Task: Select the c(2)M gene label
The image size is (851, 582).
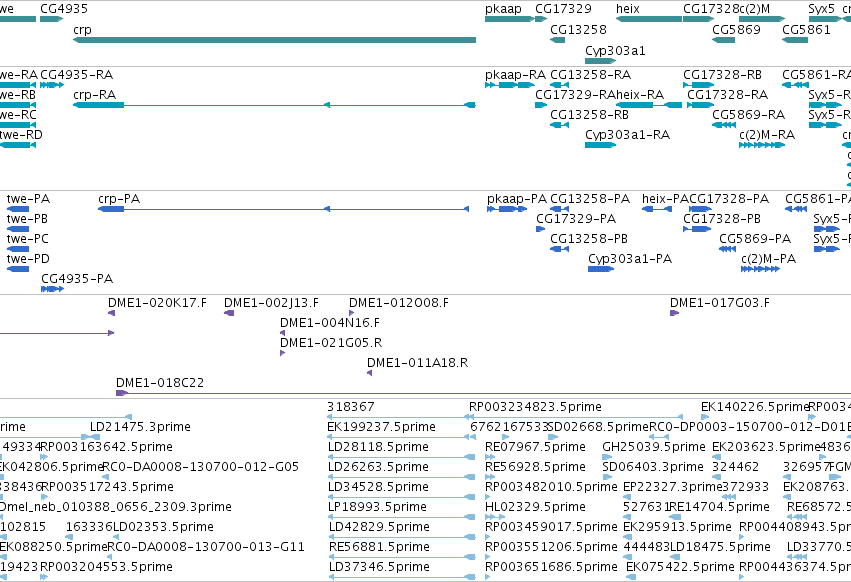Action: point(754,9)
